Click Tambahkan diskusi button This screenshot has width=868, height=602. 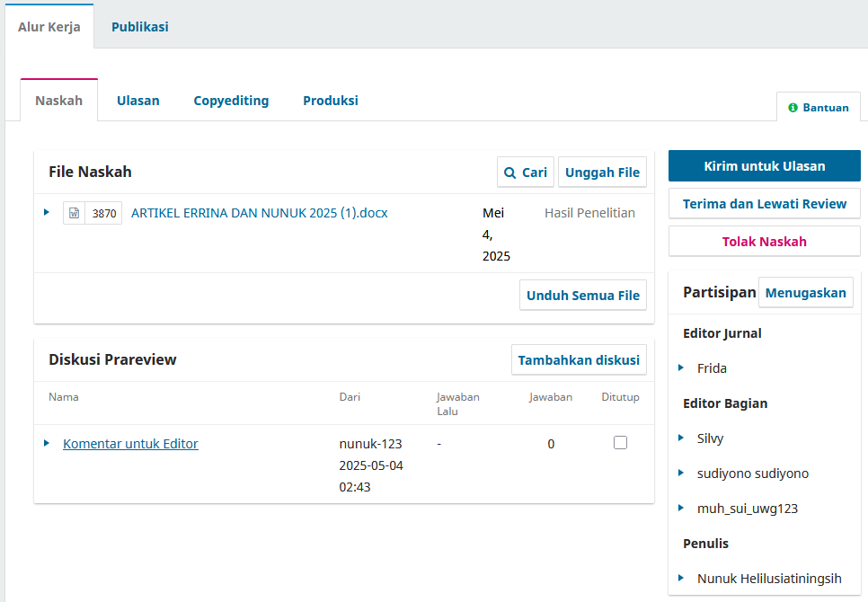coord(579,359)
